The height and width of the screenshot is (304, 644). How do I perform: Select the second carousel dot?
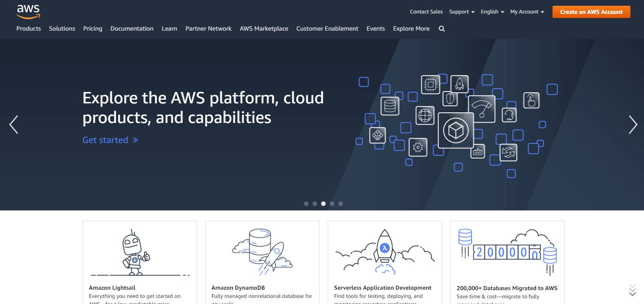click(315, 203)
